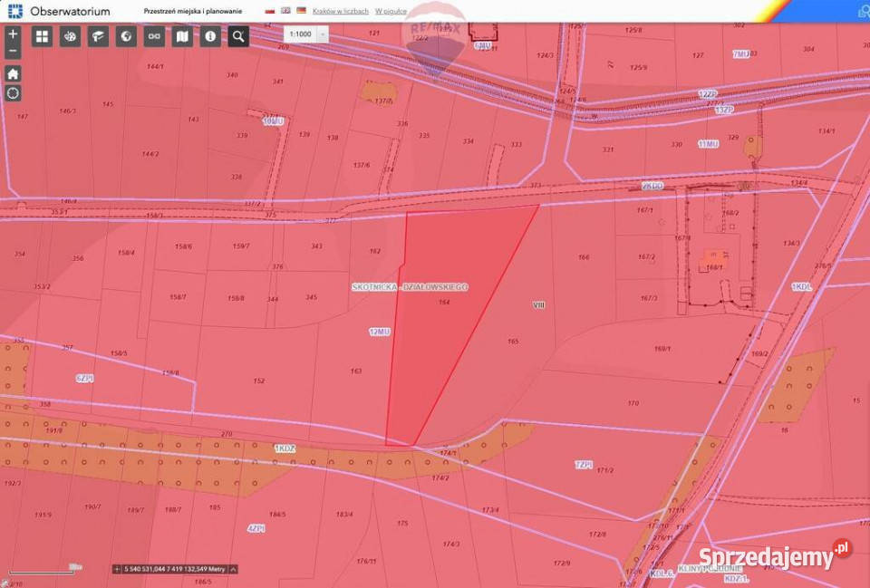
Task: Zoom in on the map
Action: coord(13,34)
